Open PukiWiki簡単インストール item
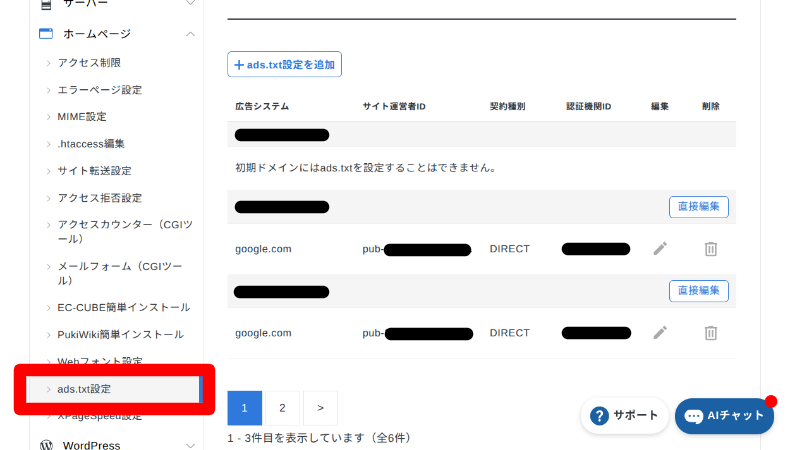 (x=120, y=335)
